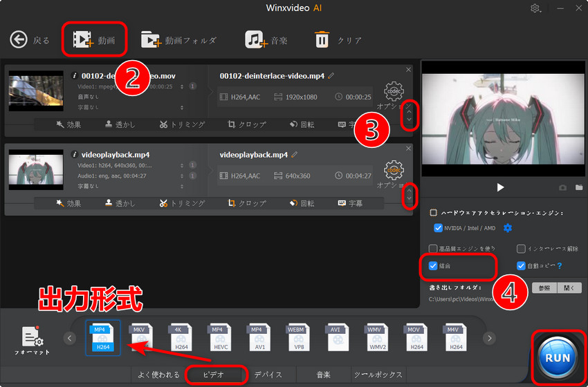
Task: Toggle the 結合 merge checkbox
Action: click(x=433, y=266)
